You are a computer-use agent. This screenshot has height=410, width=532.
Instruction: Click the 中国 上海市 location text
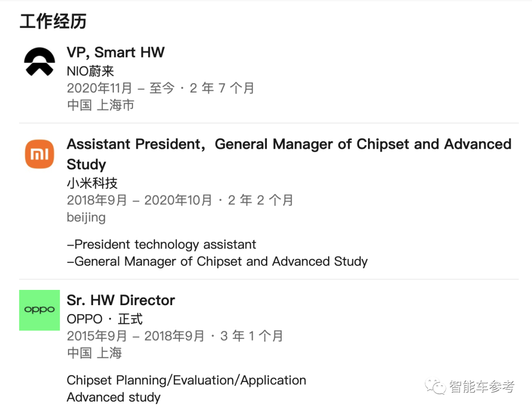[100, 105]
